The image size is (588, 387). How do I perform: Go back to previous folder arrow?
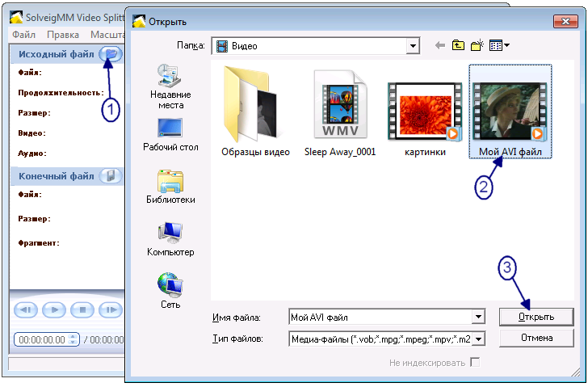coord(440,46)
